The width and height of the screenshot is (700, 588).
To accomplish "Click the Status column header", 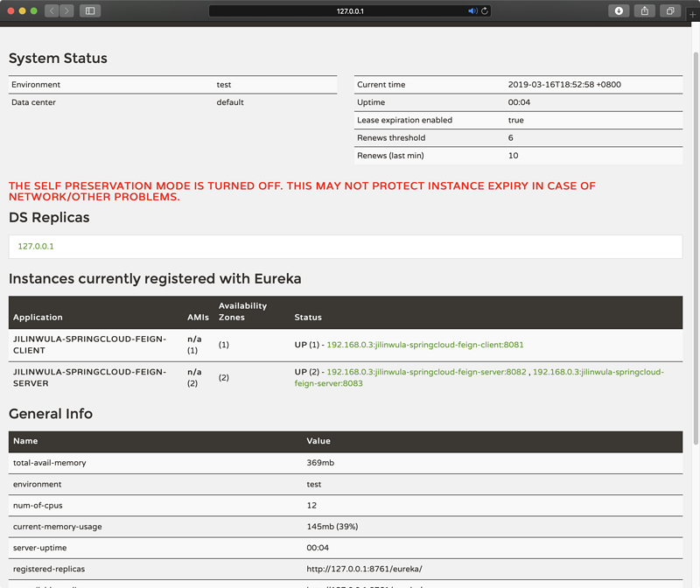I will 308,317.
